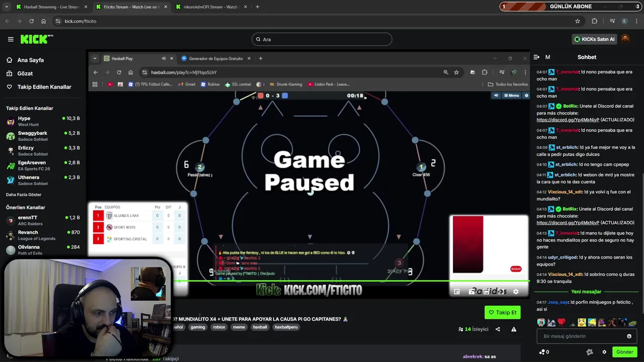Click the Sohbet chat header
Image resolution: width=644 pixels, height=362 pixels.
point(587,57)
